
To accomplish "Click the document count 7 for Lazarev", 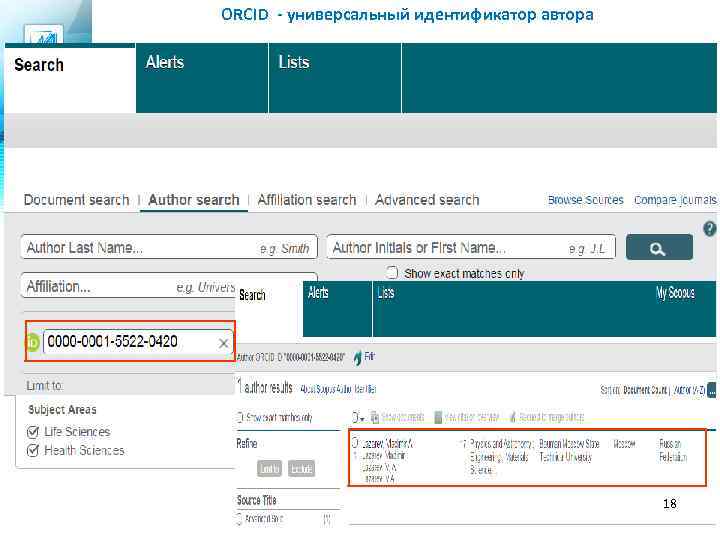I will click(x=464, y=443).
